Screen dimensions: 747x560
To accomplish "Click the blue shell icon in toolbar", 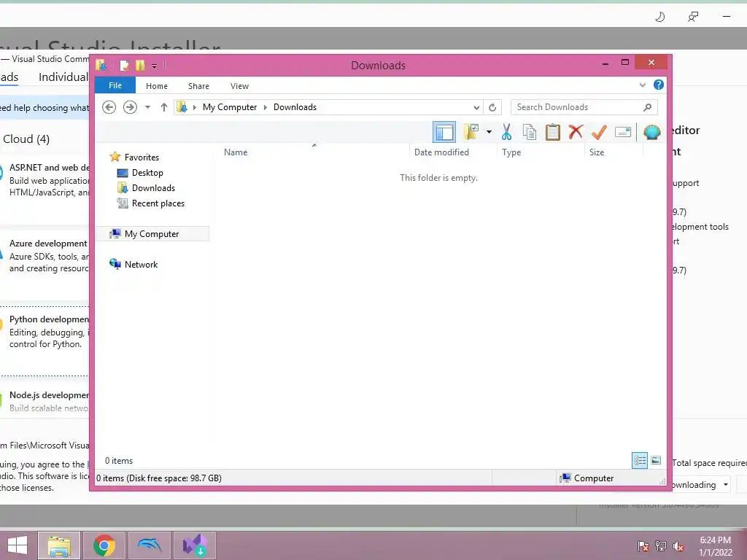I will 651,132.
